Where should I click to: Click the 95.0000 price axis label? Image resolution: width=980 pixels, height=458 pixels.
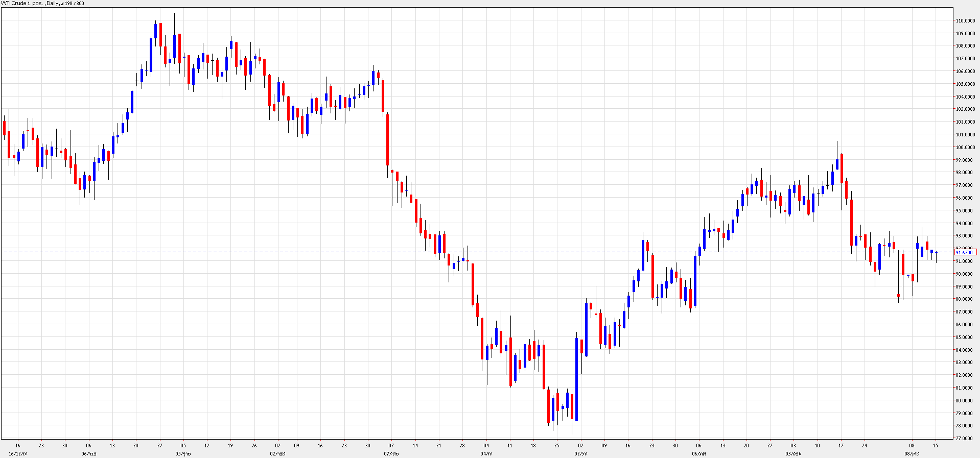click(965, 211)
